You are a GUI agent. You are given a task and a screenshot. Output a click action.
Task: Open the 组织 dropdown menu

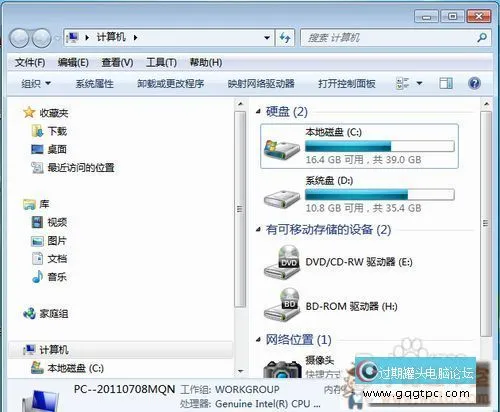(36, 83)
